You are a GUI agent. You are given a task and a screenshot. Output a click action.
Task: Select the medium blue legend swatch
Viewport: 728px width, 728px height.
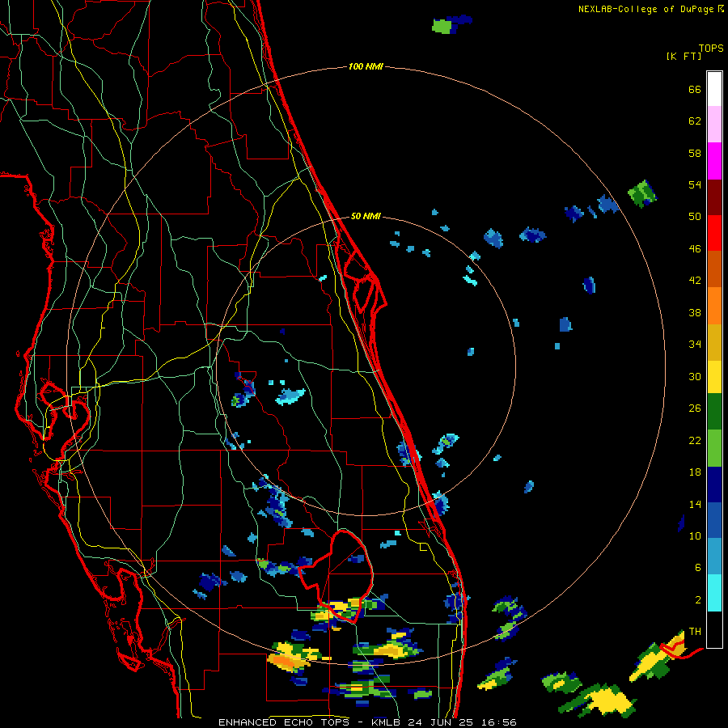coord(714,520)
